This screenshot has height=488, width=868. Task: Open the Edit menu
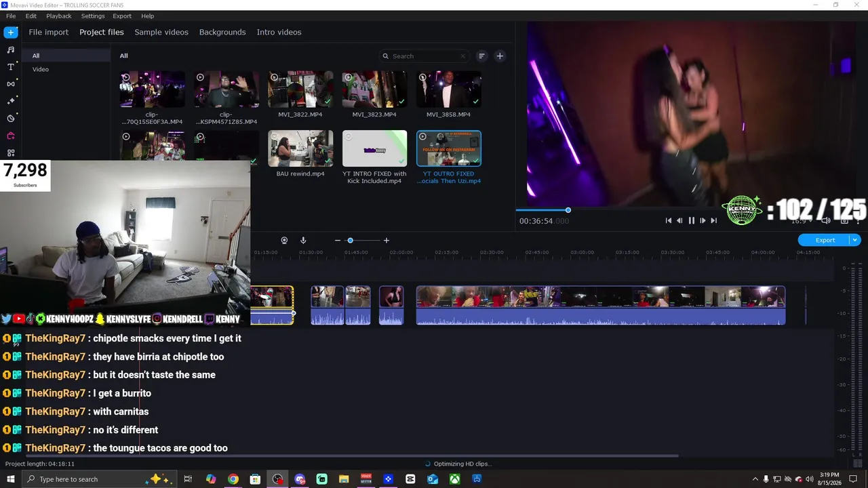31,16
